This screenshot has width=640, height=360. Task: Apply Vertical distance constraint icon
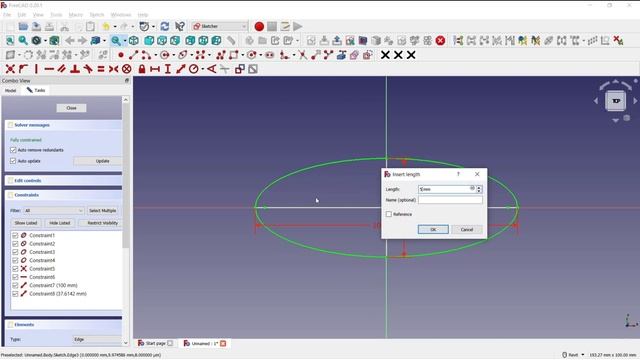[x=167, y=69]
